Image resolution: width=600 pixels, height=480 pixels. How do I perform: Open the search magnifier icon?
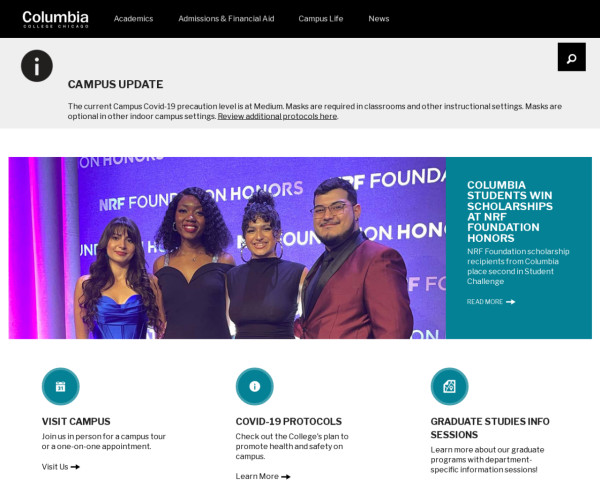pos(571,57)
